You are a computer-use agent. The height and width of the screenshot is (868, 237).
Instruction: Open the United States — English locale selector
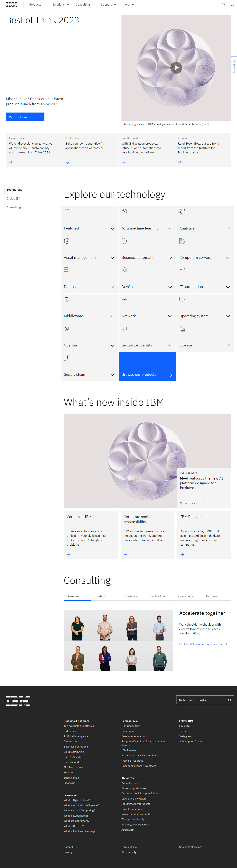coord(205,700)
